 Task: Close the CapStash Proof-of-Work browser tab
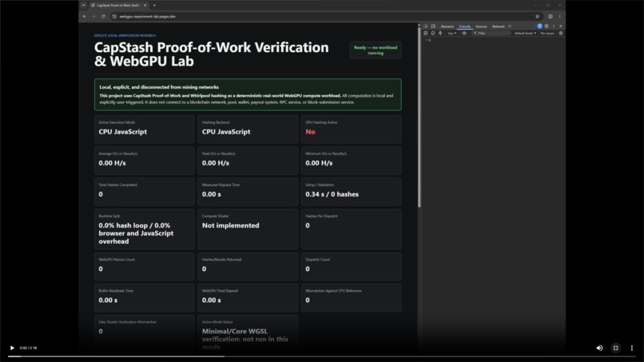click(x=145, y=6)
